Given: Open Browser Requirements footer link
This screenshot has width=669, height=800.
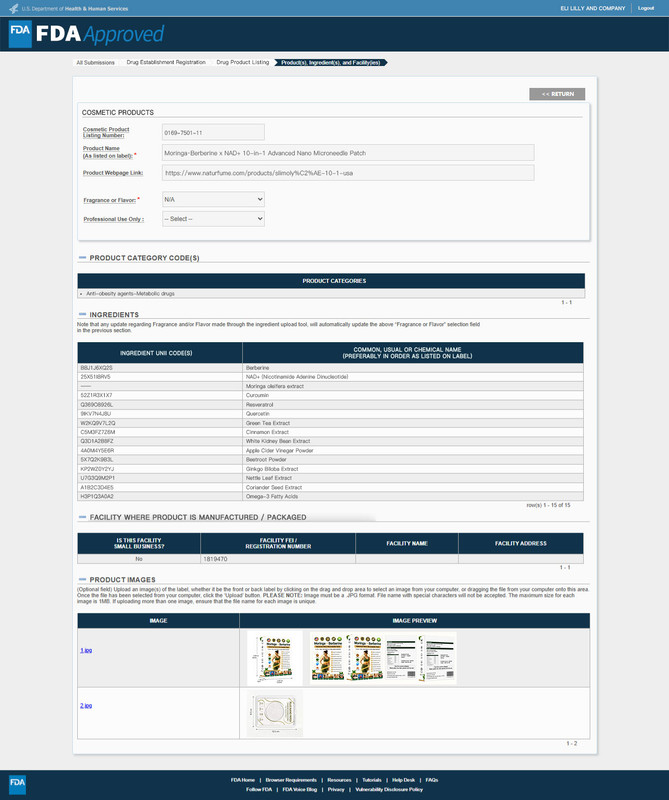Looking at the screenshot, I should (291, 780).
